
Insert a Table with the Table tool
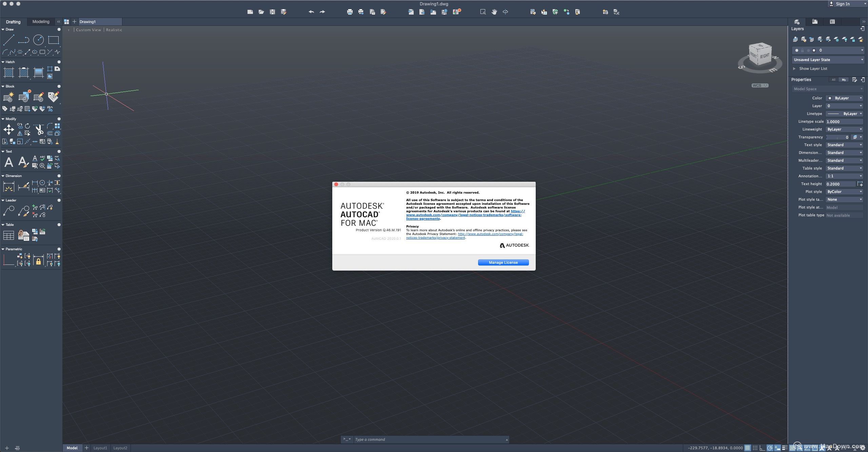(x=8, y=235)
